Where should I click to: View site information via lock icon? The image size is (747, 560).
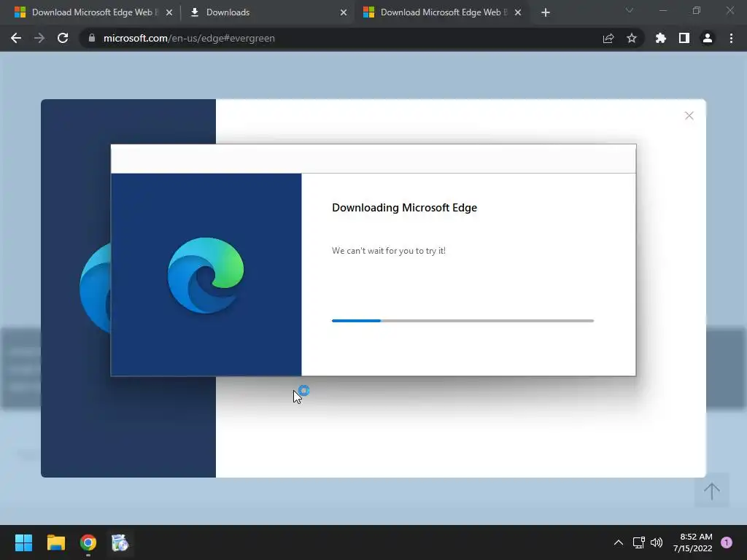[x=92, y=38]
